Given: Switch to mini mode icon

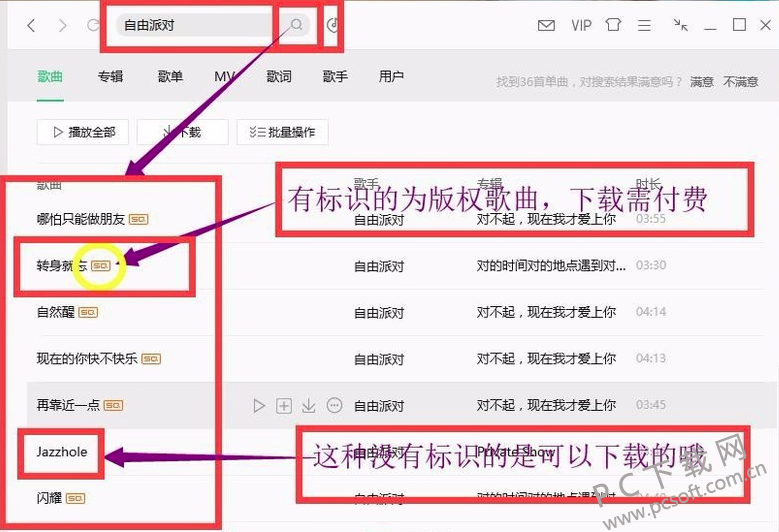Looking at the screenshot, I should click(x=681, y=25).
